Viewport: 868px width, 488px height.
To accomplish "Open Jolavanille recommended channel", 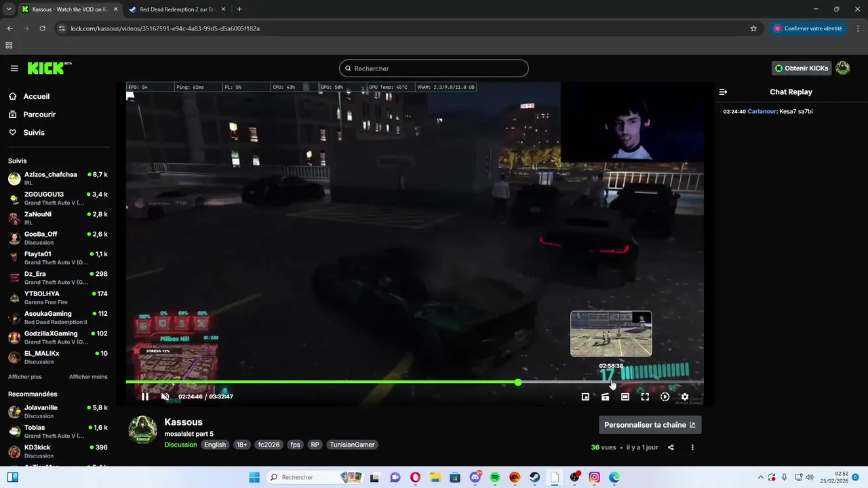I will tap(58, 411).
